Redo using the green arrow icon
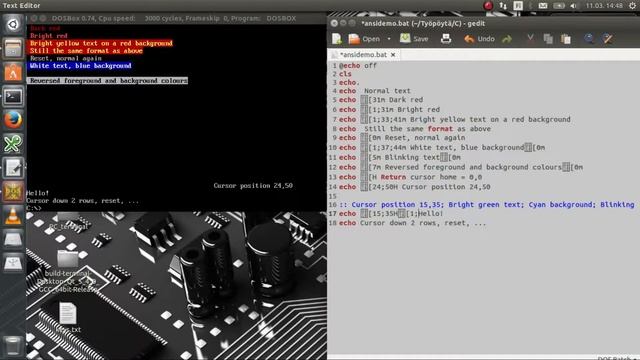Viewport: 640px width, 360px height. (x=507, y=39)
